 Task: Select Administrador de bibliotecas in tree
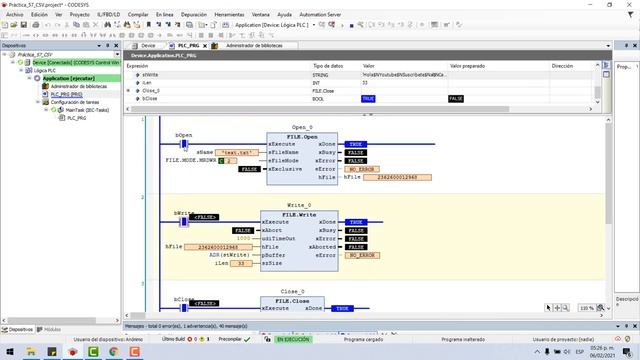78,86
